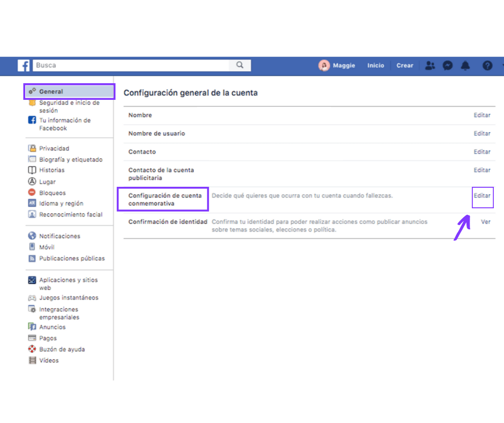Click the Publicaciones públicas feed icon
Screen dimensions: 504x423
pos(32,258)
